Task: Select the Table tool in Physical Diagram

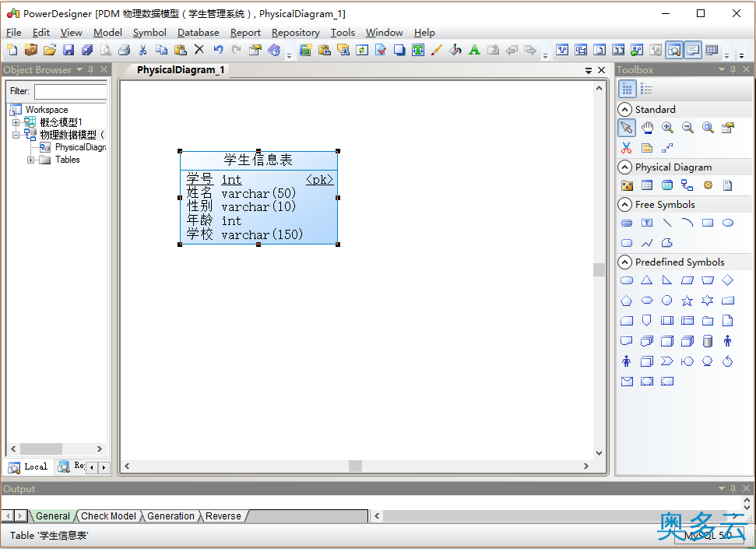Action: (647, 185)
